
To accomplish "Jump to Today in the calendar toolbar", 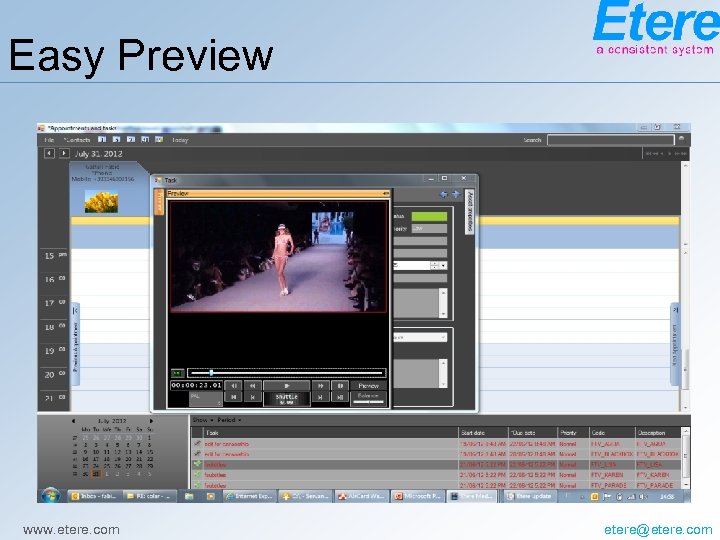I will tap(180, 140).
